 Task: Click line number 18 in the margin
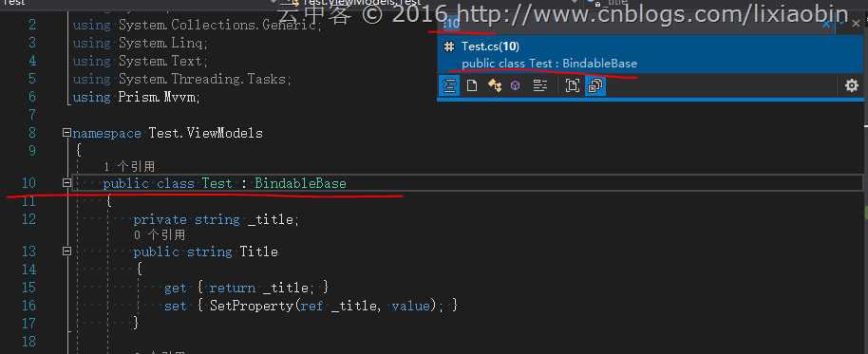click(28, 342)
